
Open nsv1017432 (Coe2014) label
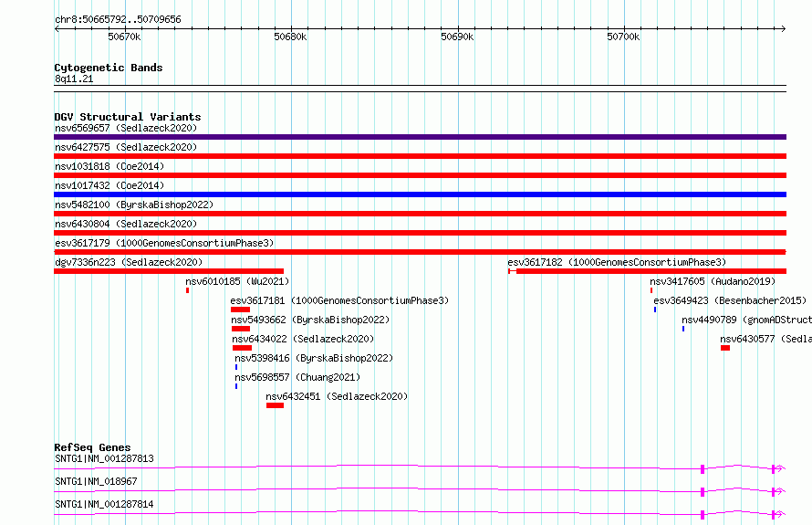pos(109,185)
